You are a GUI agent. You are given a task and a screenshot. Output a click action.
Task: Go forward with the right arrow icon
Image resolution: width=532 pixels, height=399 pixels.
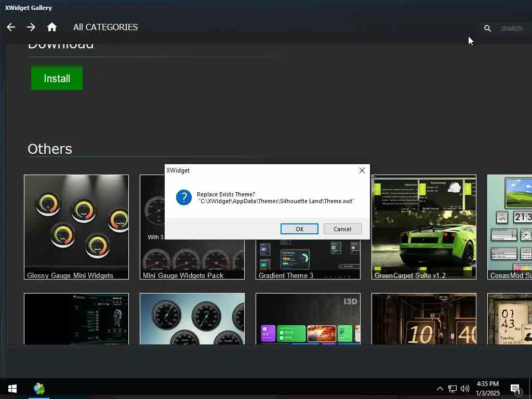point(31,27)
